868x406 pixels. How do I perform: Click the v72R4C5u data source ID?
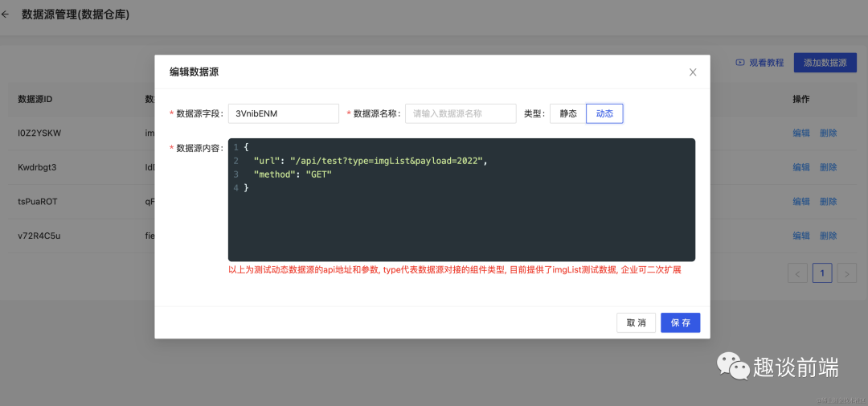pos(39,236)
